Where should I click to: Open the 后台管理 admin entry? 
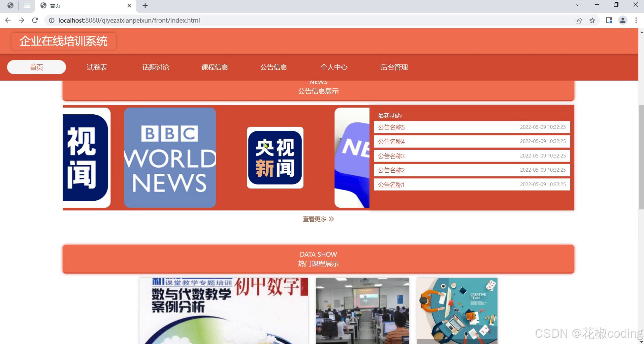click(x=394, y=67)
